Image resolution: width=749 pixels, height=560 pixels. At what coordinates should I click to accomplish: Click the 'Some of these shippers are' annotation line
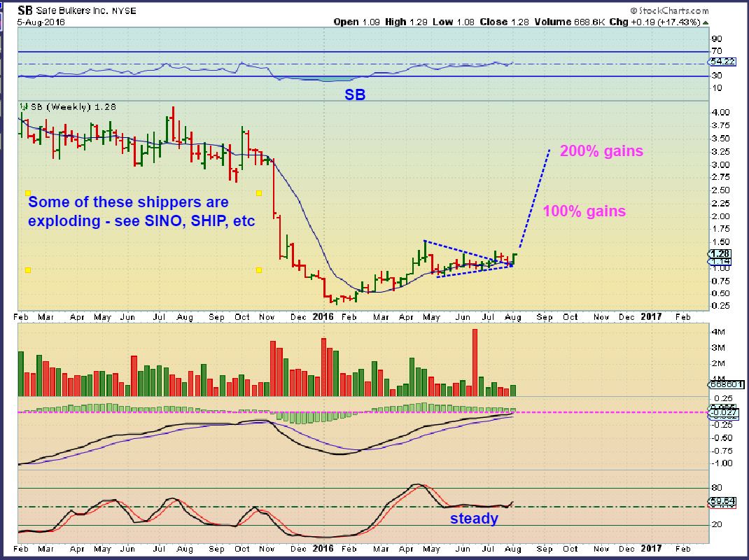(128, 202)
